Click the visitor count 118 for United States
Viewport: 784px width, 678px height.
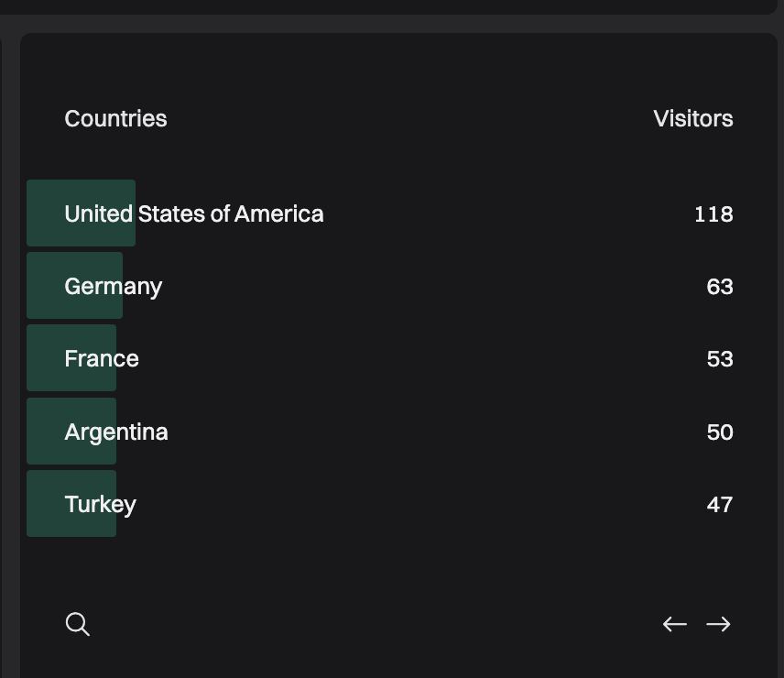click(x=713, y=213)
